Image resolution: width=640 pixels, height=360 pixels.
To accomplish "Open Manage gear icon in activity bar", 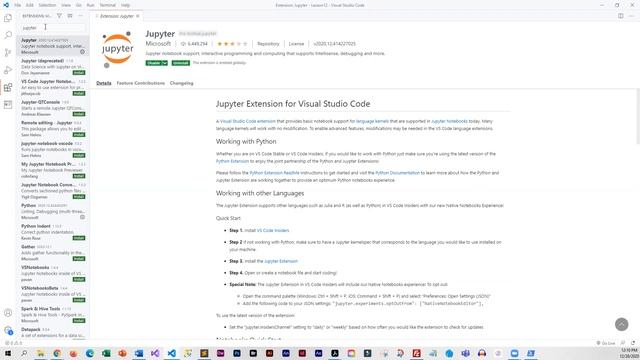I will (x=8, y=330).
